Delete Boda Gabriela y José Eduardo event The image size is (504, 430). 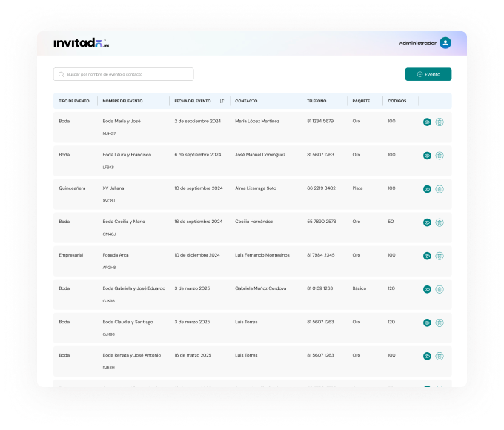440,289
